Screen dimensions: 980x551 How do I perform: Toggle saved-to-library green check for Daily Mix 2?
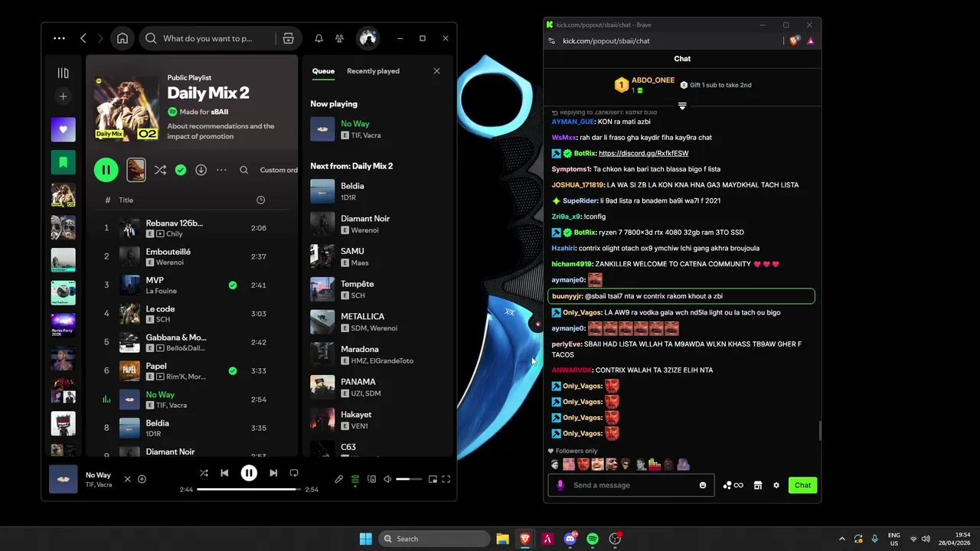coord(181,170)
